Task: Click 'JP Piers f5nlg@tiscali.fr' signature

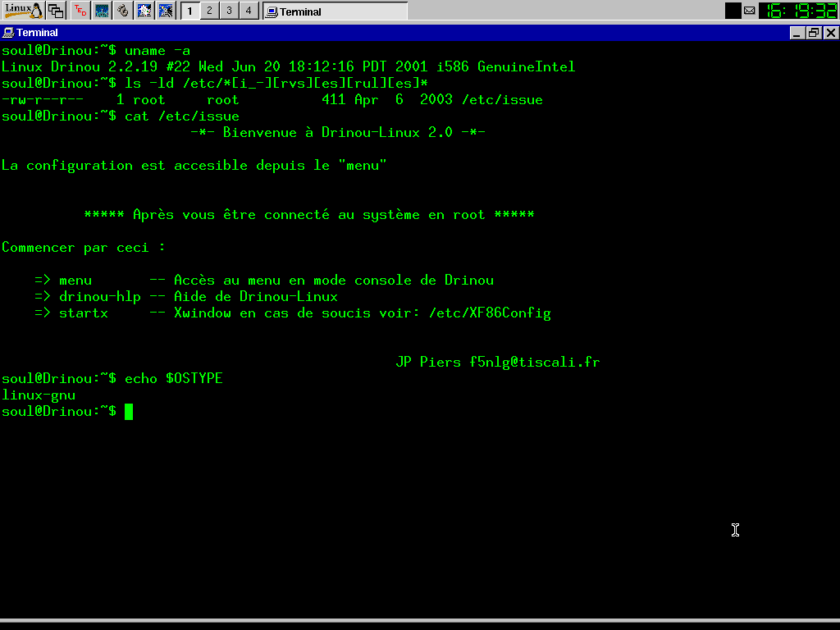Action: click(498, 363)
